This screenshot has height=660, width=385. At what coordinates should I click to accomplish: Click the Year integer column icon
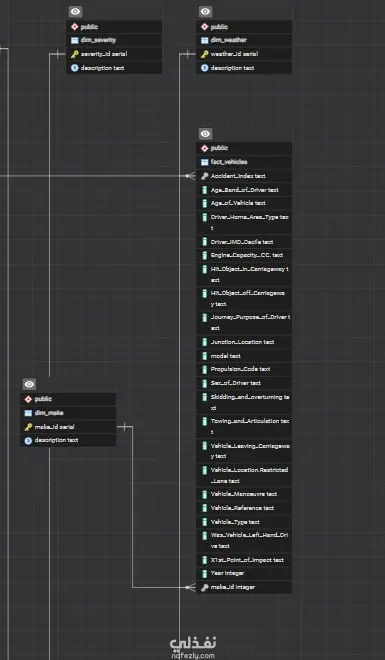(x=204, y=573)
